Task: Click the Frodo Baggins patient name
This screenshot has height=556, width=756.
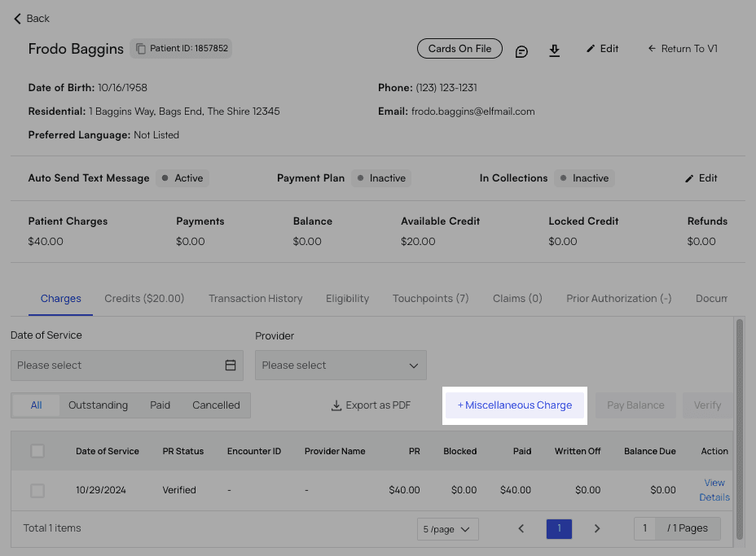Action: pos(76,49)
